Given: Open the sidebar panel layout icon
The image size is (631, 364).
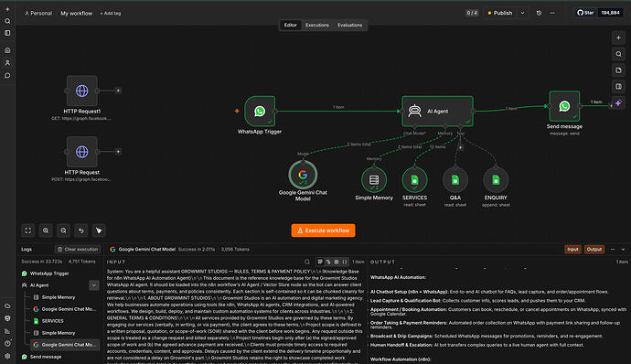Looking at the screenshot, I should coord(7,33).
